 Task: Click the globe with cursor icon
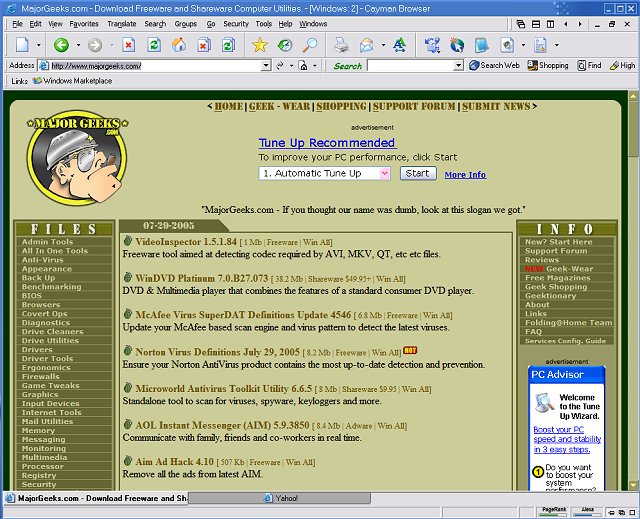457,45
